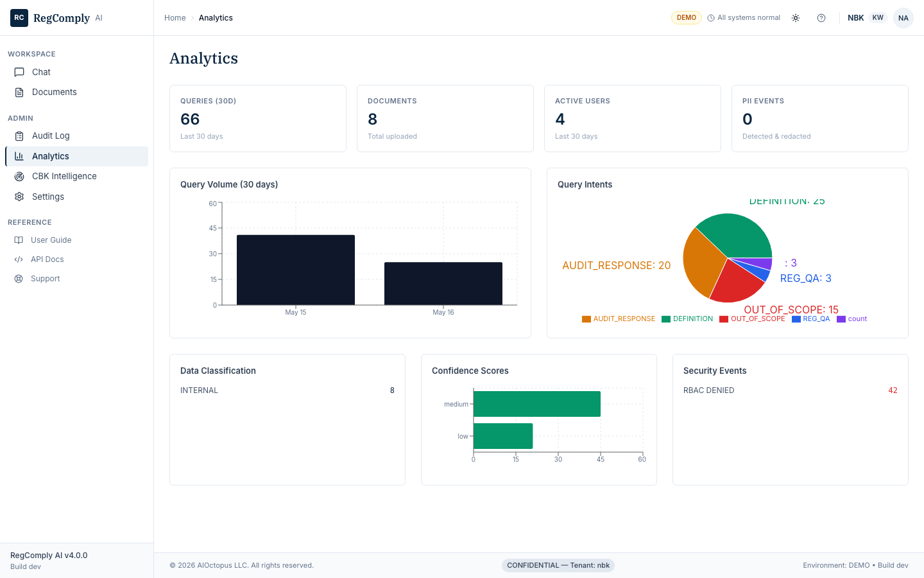This screenshot has height=578, width=924.
Task: Click the CBK Intelligence target icon
Action: pos(19,177)
